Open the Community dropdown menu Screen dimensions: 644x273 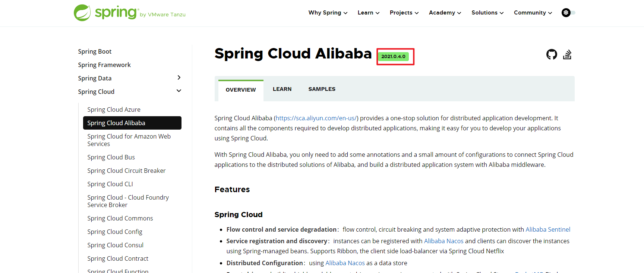533,13
